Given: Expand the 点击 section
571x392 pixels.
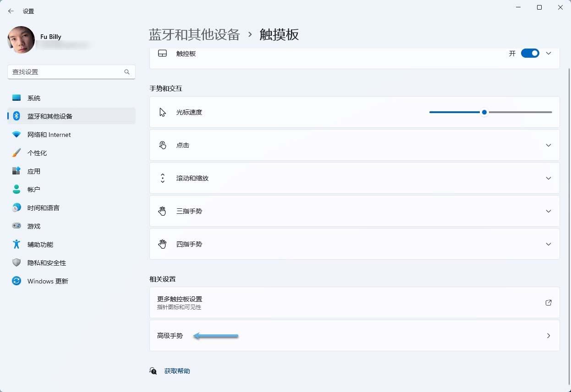Looking at the screenshot, I should tap(549, 145).
